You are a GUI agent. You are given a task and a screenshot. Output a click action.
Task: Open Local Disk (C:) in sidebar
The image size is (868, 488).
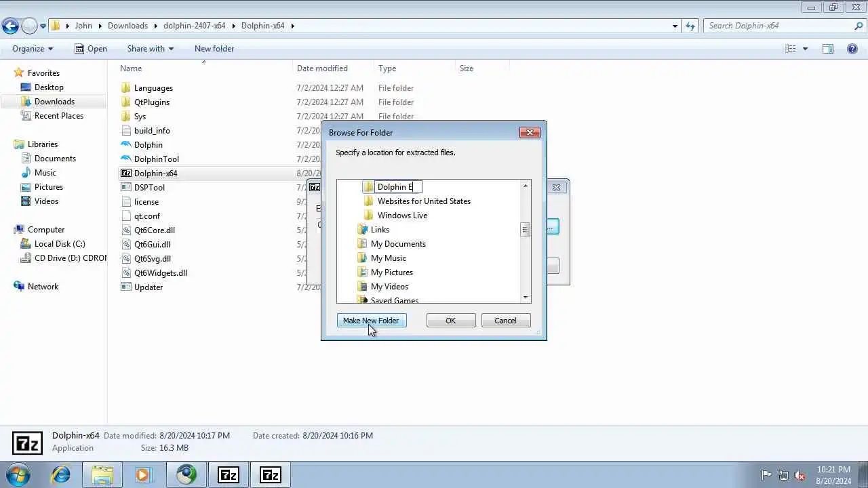point(60,244)
